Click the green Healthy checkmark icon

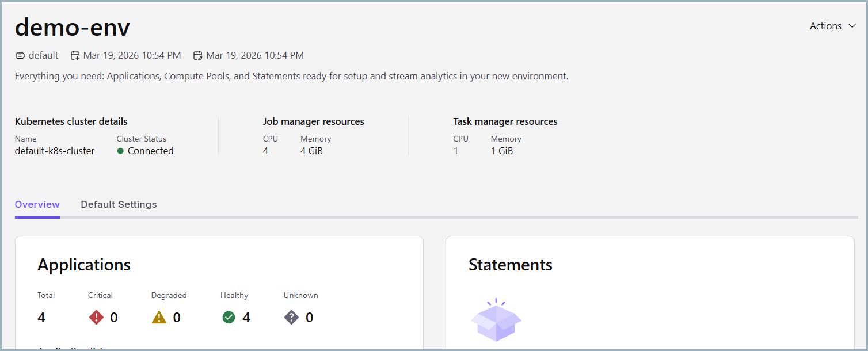229,317
